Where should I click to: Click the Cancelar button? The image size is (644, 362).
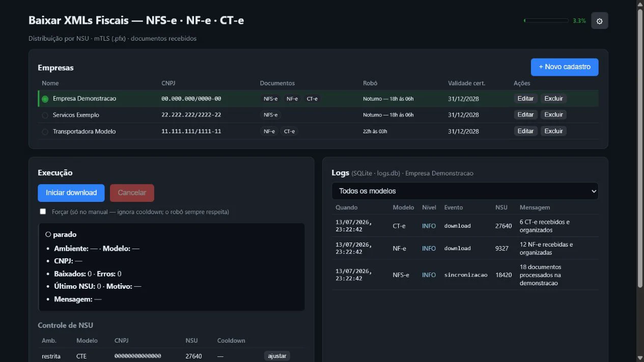[x=132, y=193]
